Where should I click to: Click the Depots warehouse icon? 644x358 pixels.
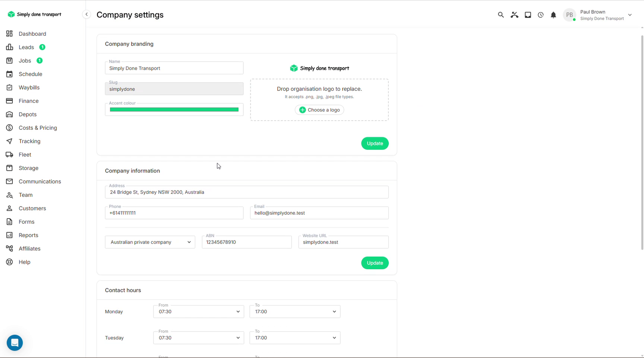point(10,114)
